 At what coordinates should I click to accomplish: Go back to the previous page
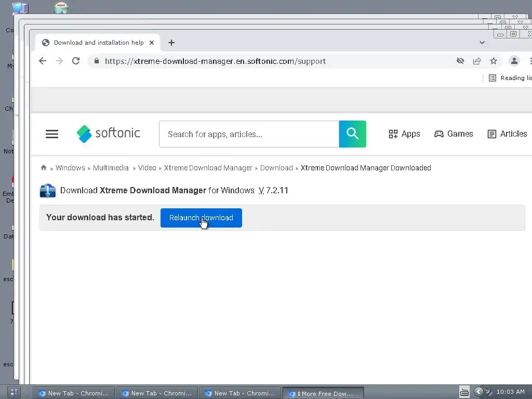point(43,61)
